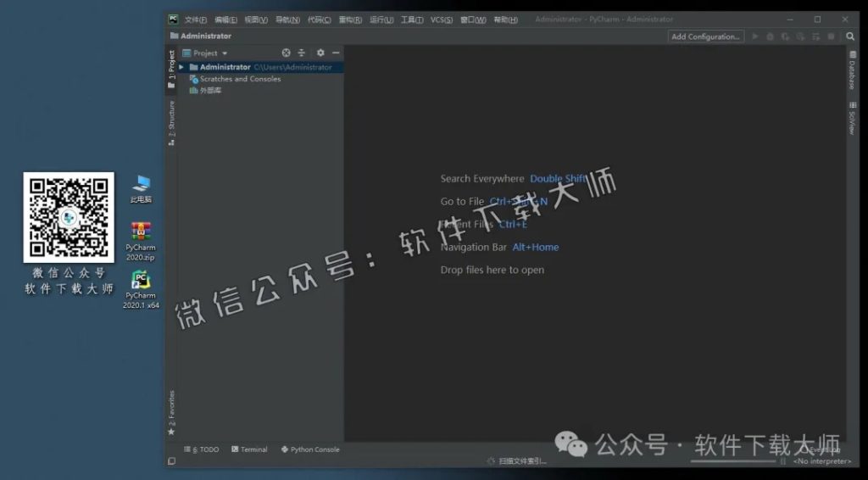Open the 重构(R) menu
868x480 pixels.
pos(350,20)
